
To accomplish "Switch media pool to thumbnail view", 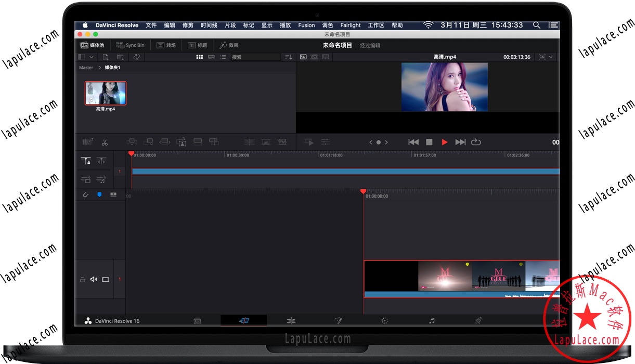I will pyautogui.click(x=199, y=57).
